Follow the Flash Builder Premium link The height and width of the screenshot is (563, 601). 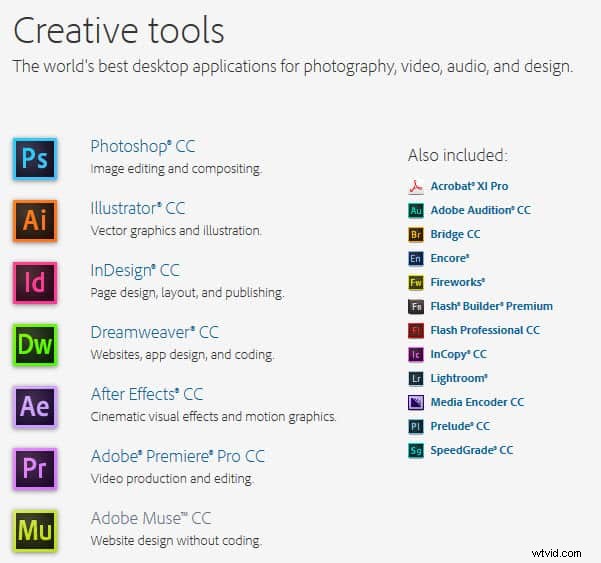click(x=491, y=306)
